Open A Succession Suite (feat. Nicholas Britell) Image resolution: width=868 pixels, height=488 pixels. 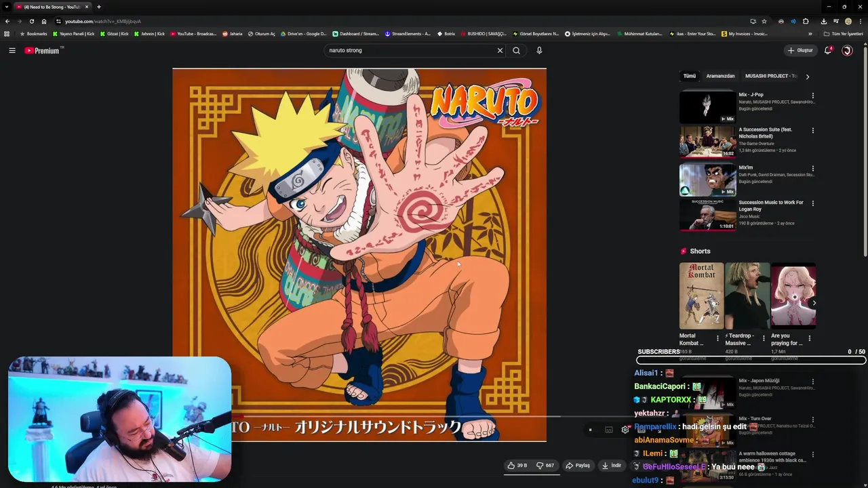click(766, 133)
